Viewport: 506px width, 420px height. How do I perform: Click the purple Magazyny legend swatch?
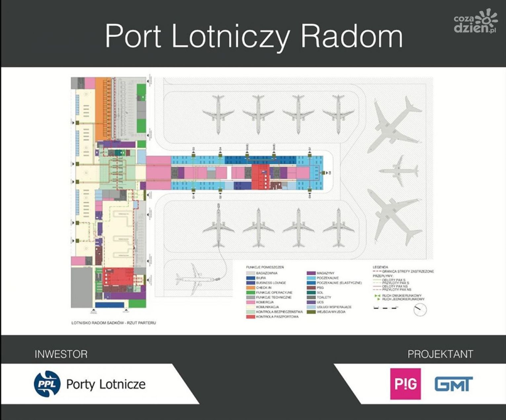311,273
